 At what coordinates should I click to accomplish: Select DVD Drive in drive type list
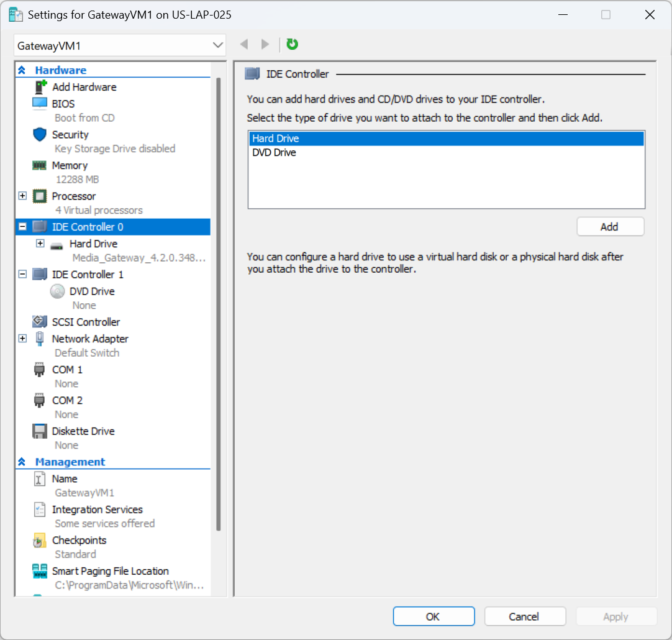[x=446, y=153]
